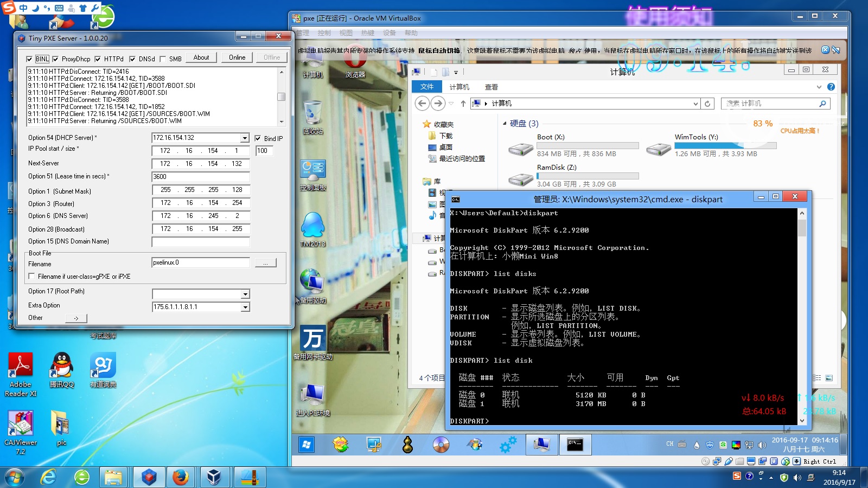Image resolution: width=868 pixels, height=488 pixels.
Task: Open the File tab in Explorer
Action: click(x=427, y=87)
